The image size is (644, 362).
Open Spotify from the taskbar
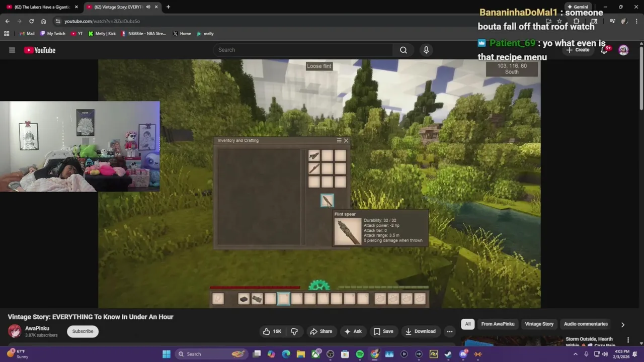[x=360, y=354]
